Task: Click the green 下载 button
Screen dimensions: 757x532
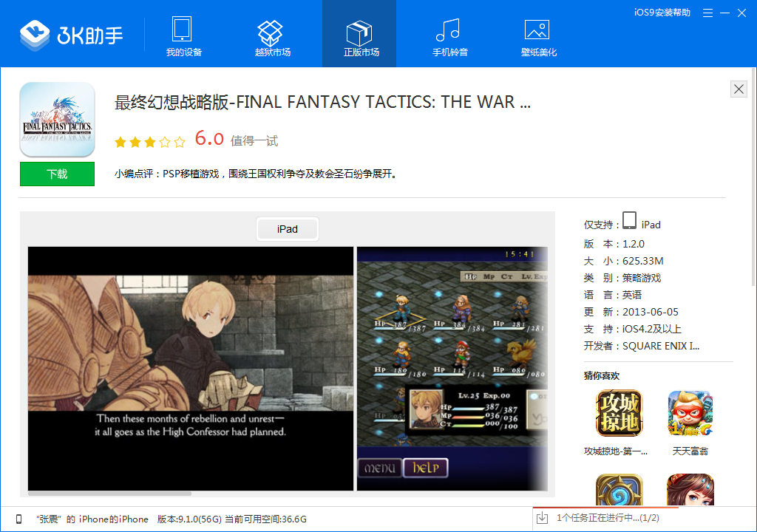Action: pos(58,174)
